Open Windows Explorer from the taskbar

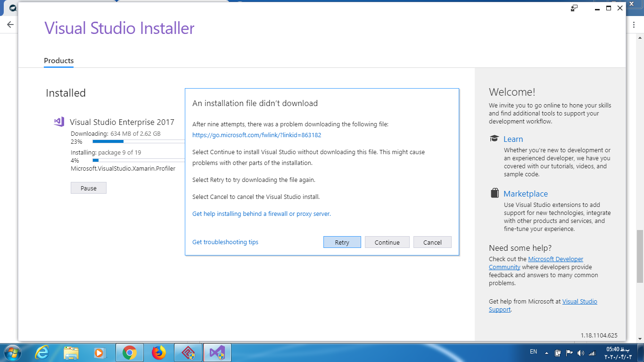(x=71, y=353)
